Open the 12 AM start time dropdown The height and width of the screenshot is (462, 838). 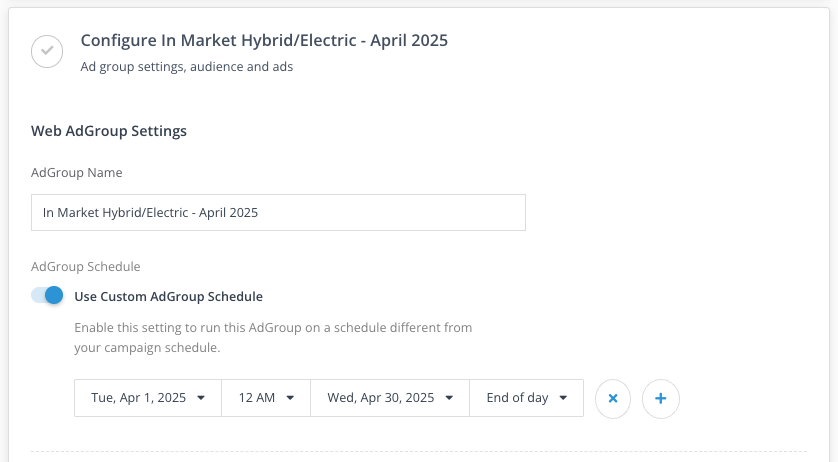click(x=265, y=398)
